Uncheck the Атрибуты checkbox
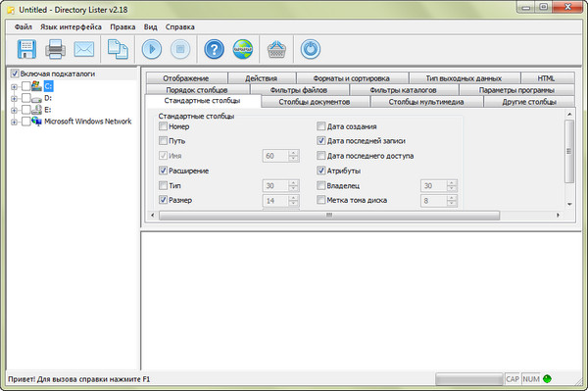This screenshot has width=588, height=391. [321, 171]
